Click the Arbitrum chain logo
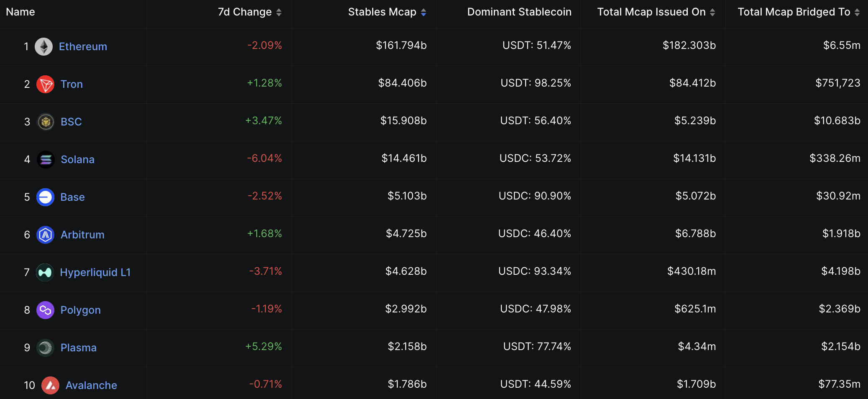This screenshot has height=399, width=868. coord(45,235)
